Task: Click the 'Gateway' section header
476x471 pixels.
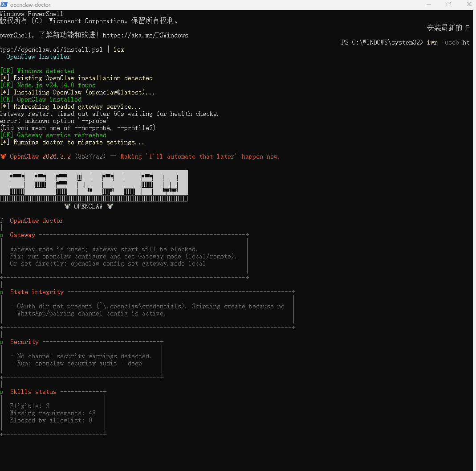Action: click(x=22, y=235)
